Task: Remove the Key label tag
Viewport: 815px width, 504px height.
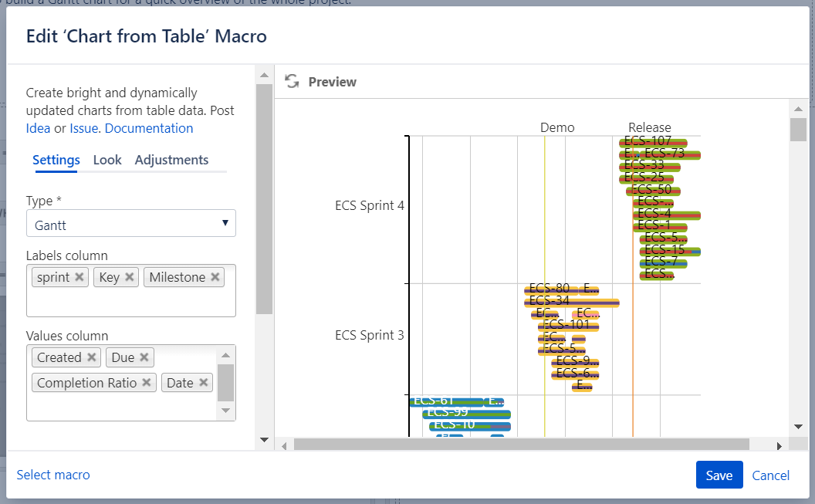Action: click(130, 277)
